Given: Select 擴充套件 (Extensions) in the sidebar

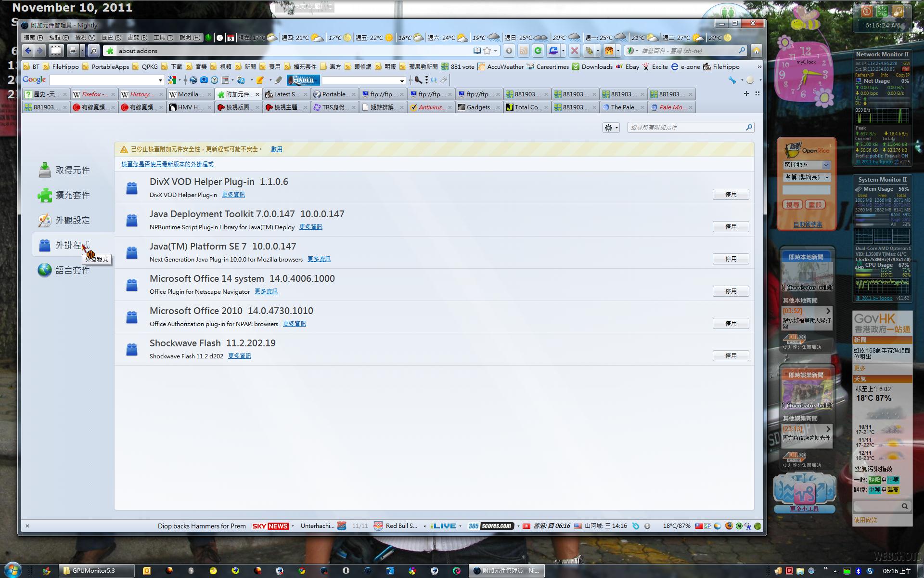Looking at the screenshot, I should click(72, 195).
